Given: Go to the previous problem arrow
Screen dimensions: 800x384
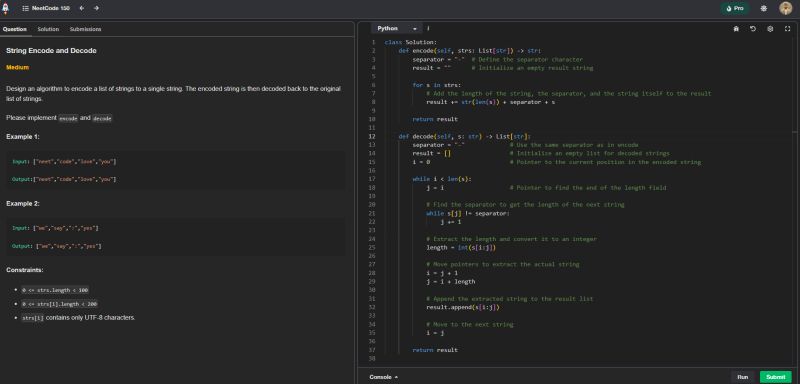Looking at the screenshot, I should 82,9.
